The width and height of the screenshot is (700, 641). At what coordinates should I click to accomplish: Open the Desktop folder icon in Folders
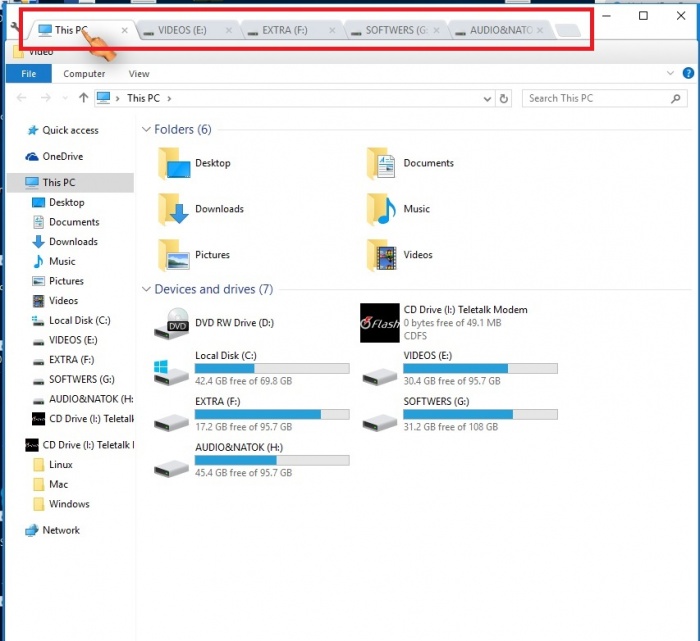tap(174, 163)
